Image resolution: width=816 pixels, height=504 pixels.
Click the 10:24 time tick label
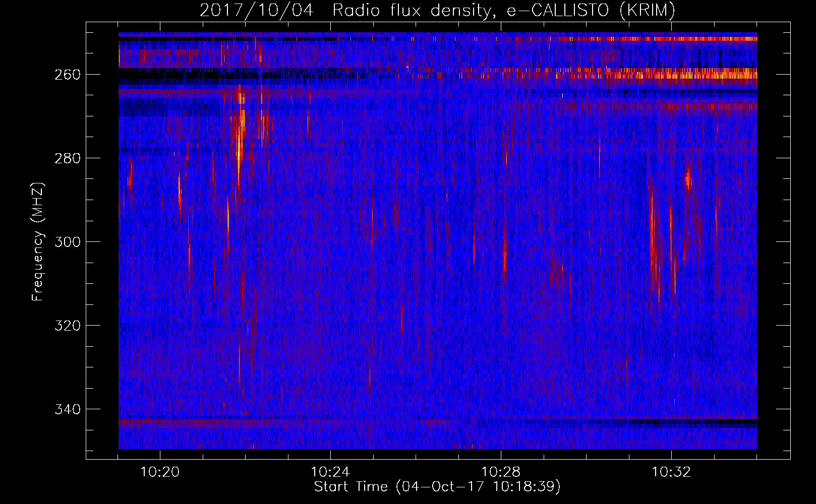coord(330,472)
